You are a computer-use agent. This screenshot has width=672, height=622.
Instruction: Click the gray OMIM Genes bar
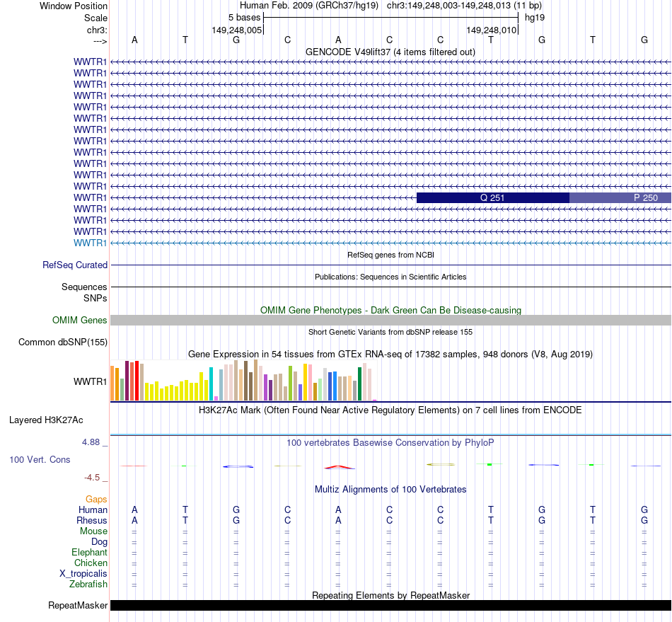pyautogui.click(x=390, y=321)
